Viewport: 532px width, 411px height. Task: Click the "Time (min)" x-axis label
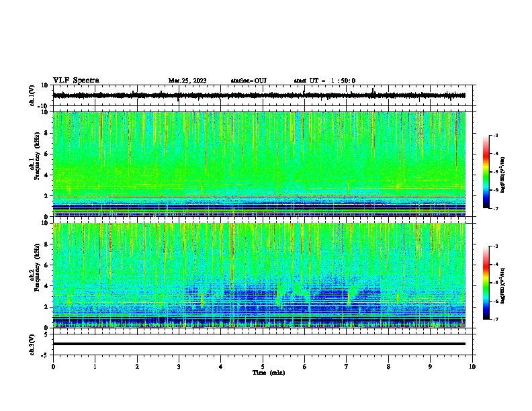[x=269, y=373]
